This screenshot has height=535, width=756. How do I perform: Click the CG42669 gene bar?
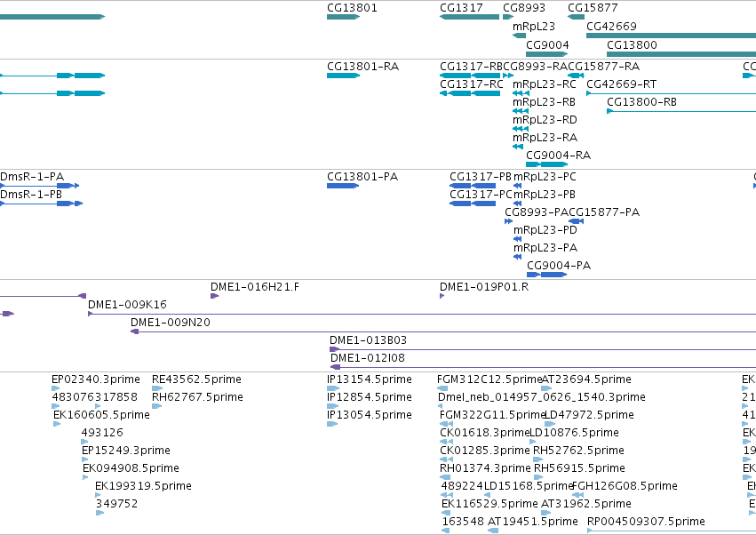click(671, 36)
